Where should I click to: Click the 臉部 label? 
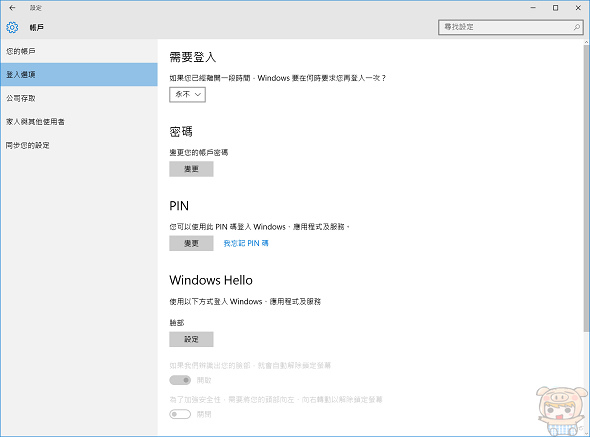click(177, 323)
